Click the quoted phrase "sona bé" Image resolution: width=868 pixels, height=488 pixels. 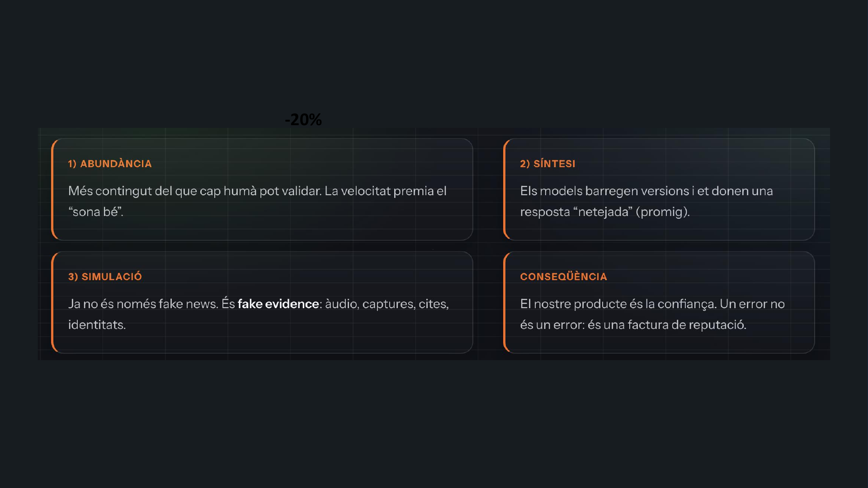pos(95,211)
